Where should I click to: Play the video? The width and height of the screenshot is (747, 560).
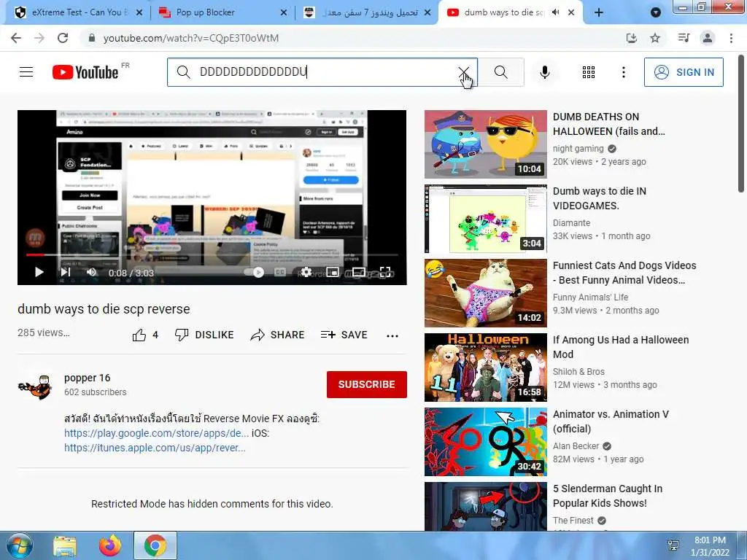click(39, 272)
